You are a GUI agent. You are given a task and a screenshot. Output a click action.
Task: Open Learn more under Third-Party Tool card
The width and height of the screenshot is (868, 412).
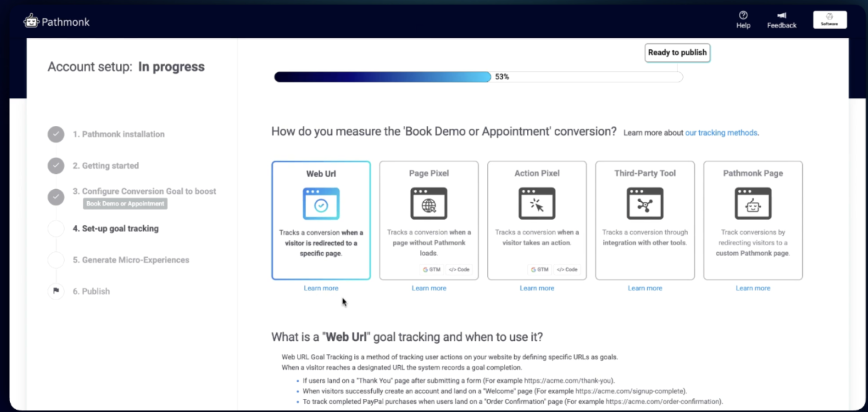pos(645,288)
